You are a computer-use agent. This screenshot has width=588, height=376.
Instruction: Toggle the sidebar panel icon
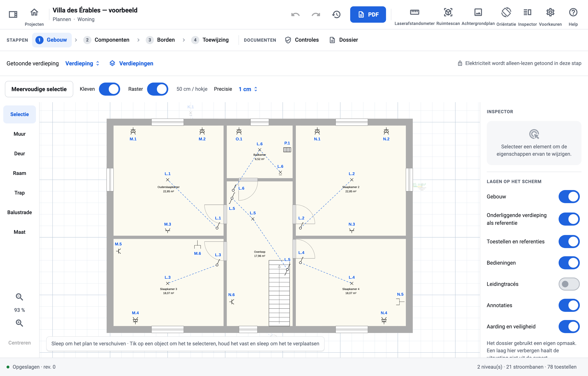13,15
